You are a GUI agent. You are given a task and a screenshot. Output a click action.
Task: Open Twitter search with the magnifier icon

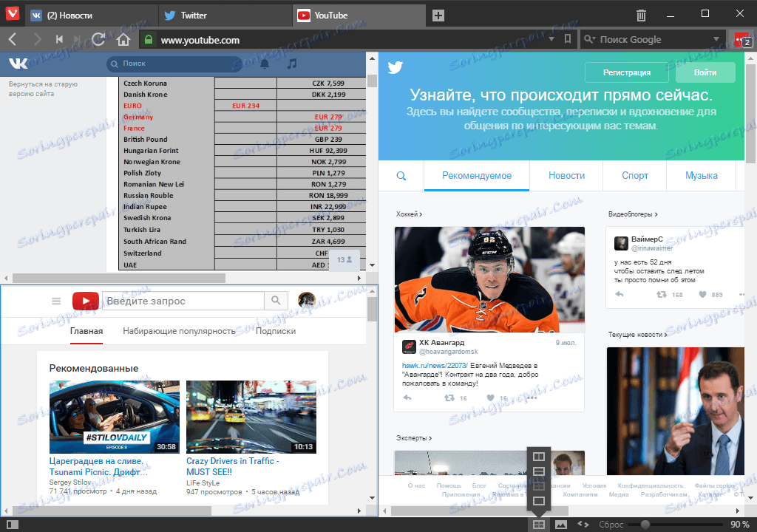pos(401,176)
